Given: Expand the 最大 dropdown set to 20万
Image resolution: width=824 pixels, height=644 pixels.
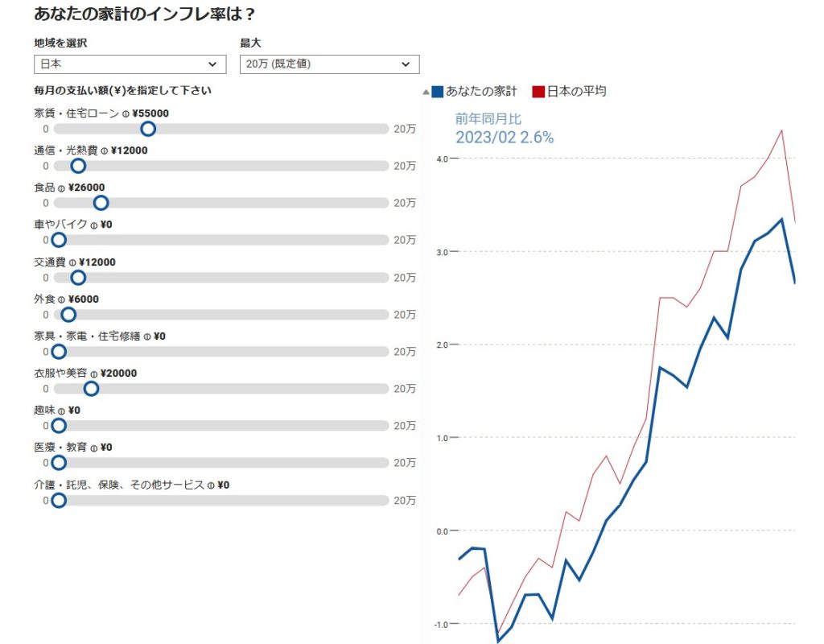Looking at the screenshot, I should (329, 64).
